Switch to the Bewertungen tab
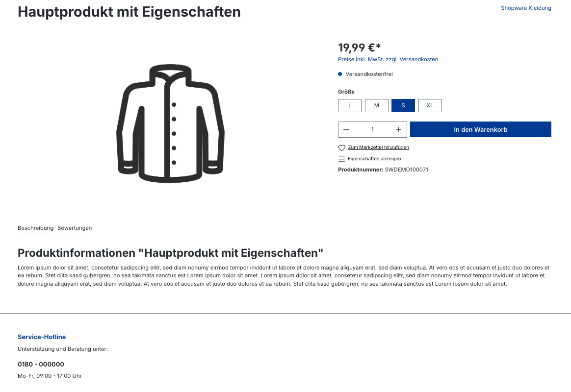The image size is (571, 392). (75, 228)
